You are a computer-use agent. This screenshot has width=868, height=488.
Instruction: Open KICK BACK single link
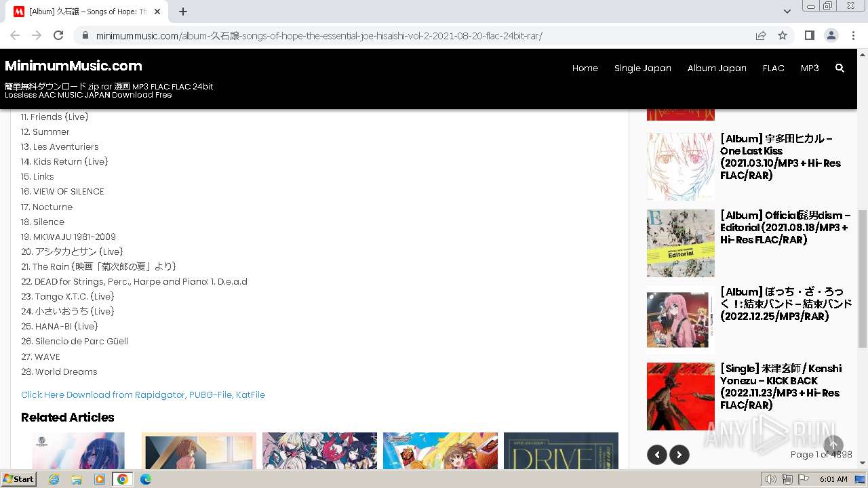coord(781,386)
